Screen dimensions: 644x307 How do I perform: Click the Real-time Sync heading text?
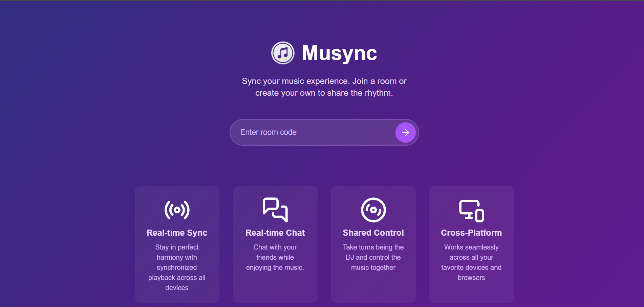(177, 233)
